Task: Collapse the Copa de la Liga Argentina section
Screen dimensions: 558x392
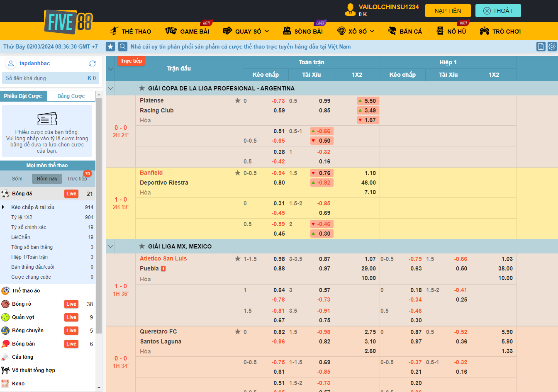Action: click(110, 88)
